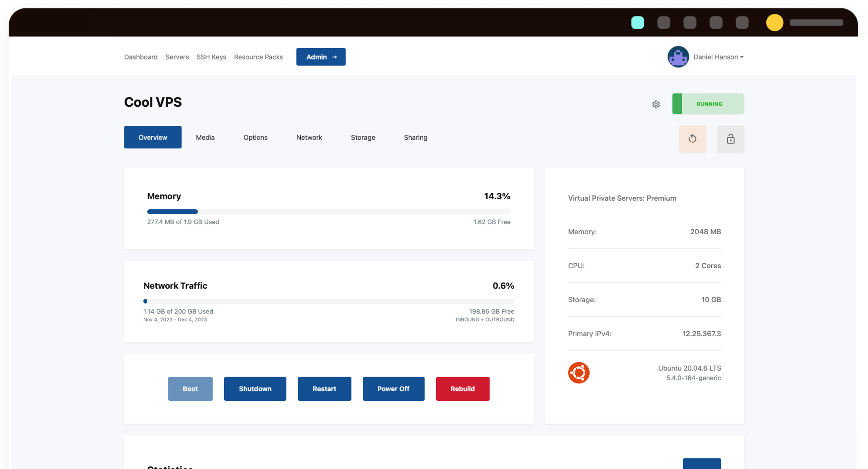The height and width of the screenshot is (469, 868).
Task: Click the 14.3% memory percentage
Action: pyautogui.click(x=497, y=196)
